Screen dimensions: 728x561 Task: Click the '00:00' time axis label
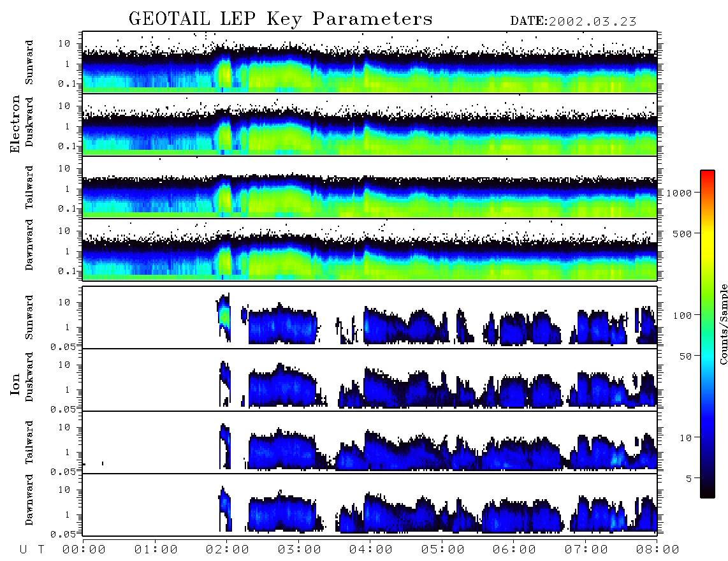coord(84,550)
